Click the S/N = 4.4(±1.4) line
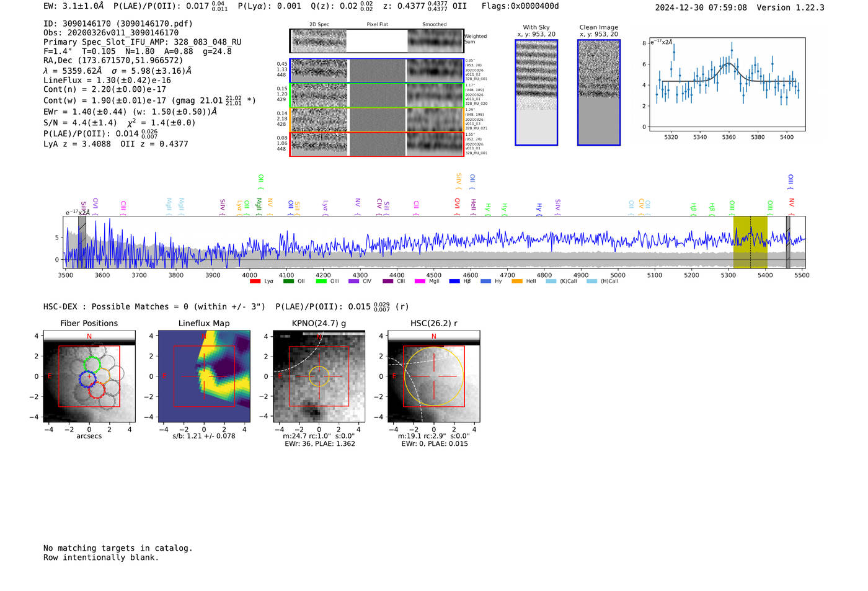Image resolution: width=868 pixels, height=591 pixels. click(120, 123)
